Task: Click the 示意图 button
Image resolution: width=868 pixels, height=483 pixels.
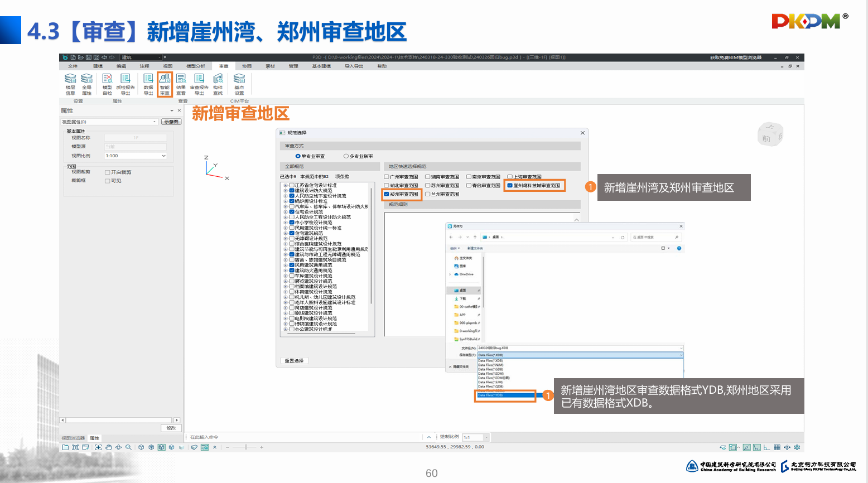Action: tap(171, 122)
